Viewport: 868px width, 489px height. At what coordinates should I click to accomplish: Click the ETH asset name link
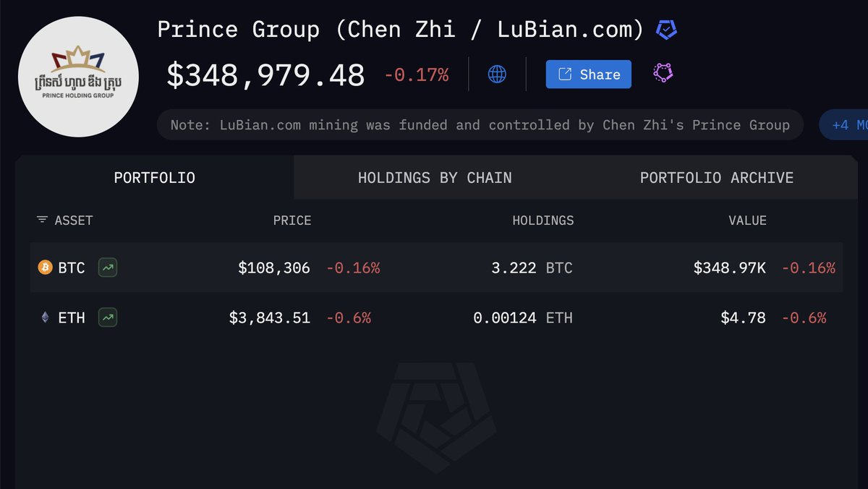tap(72, 317)
